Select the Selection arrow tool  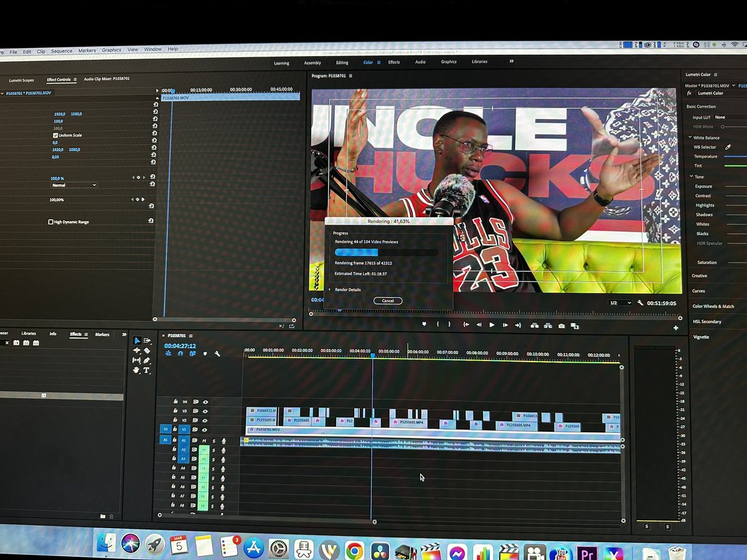click(137, 341)
